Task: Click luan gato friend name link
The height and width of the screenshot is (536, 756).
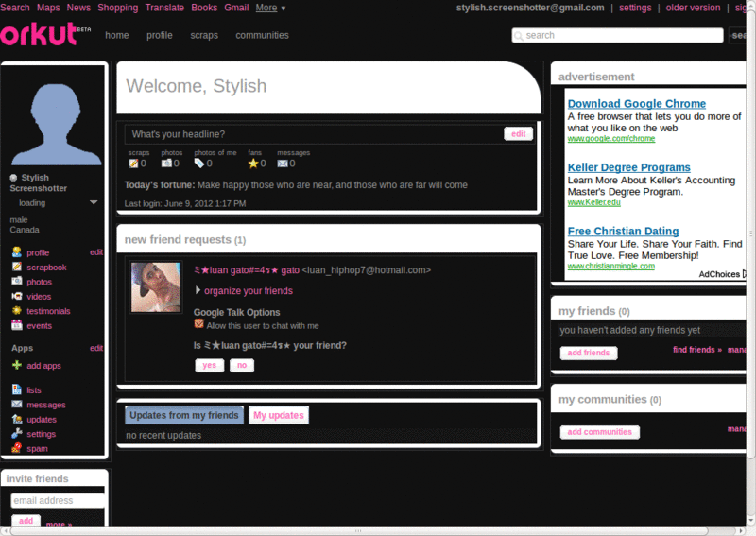Action: pos(247,270)
